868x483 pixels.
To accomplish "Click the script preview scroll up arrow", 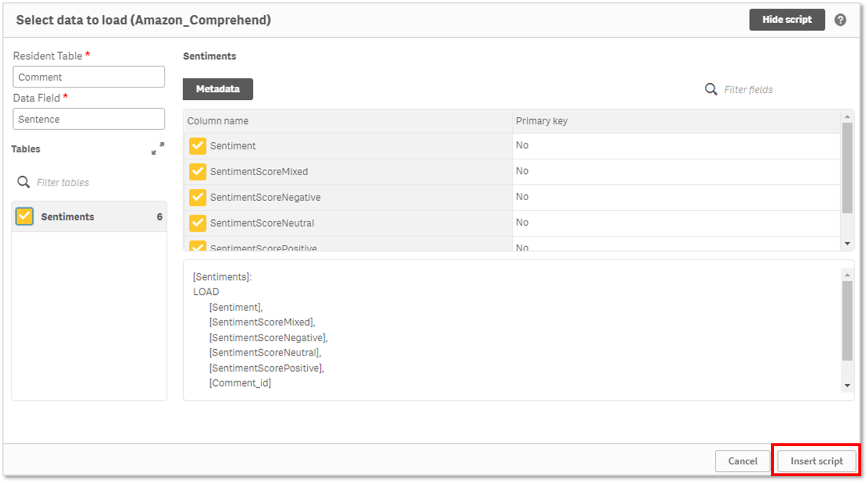I will point(847,274).
